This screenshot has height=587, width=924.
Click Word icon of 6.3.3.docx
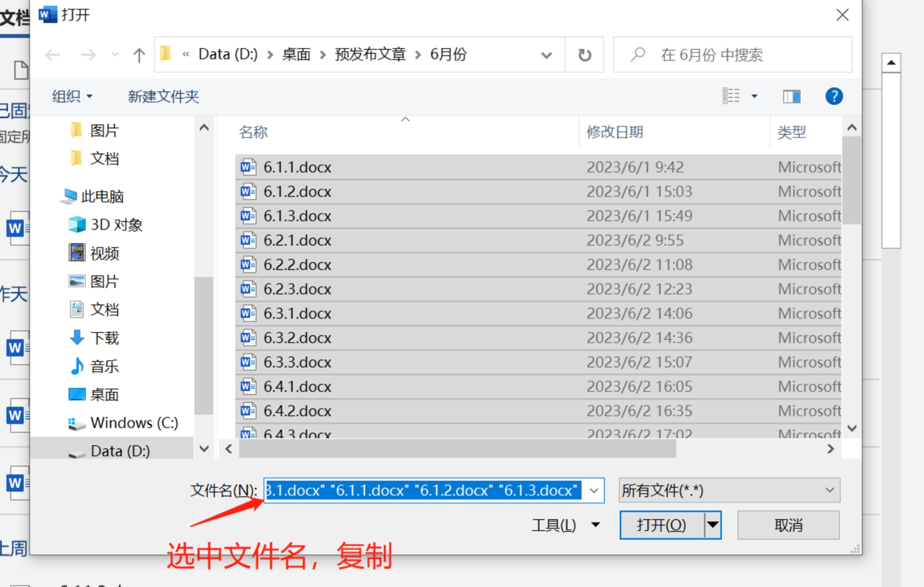coord(248,362)
